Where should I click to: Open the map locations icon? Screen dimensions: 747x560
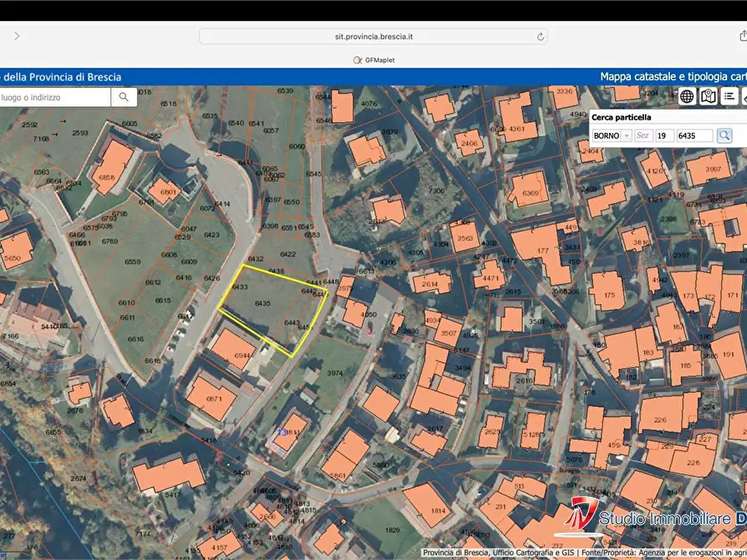tap(709, 96)
